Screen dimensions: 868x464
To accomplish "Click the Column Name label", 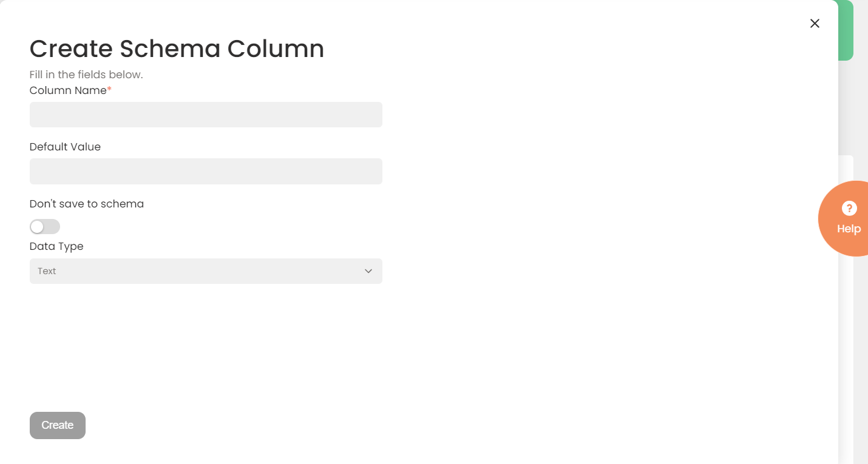I will [68, 90].
